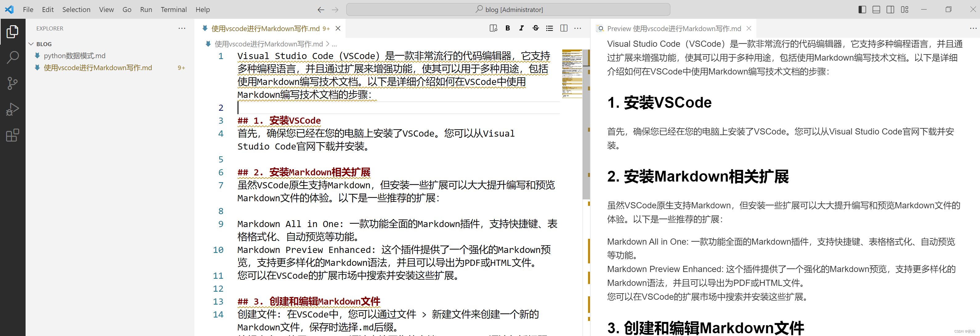The width and height of the screenshot is (980, 336).
Task: Apply bold formatting from the Markdown toolbar
Action: (x=507, y=28)
